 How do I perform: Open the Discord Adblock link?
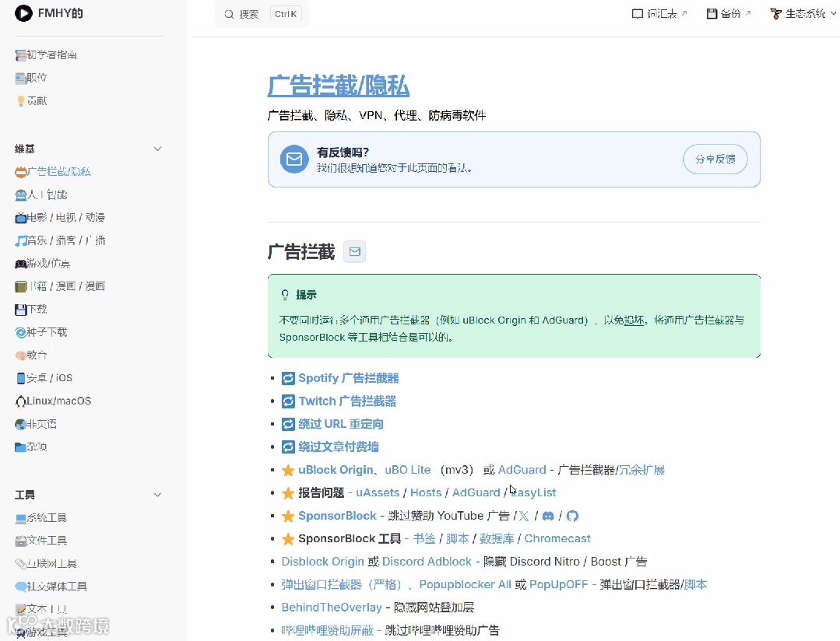pos(427,562)
